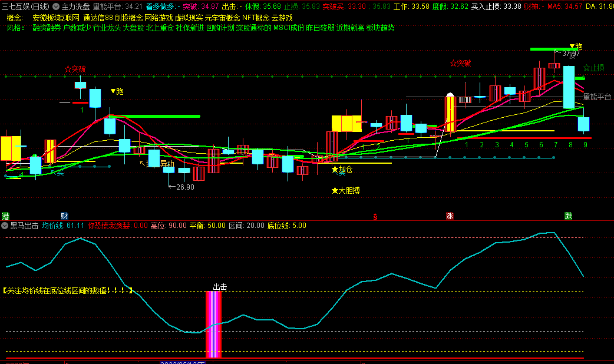Viewport: 614px width, 364px height.
Task: Select the 互联网 concept tag
Action: pos(68,18)
